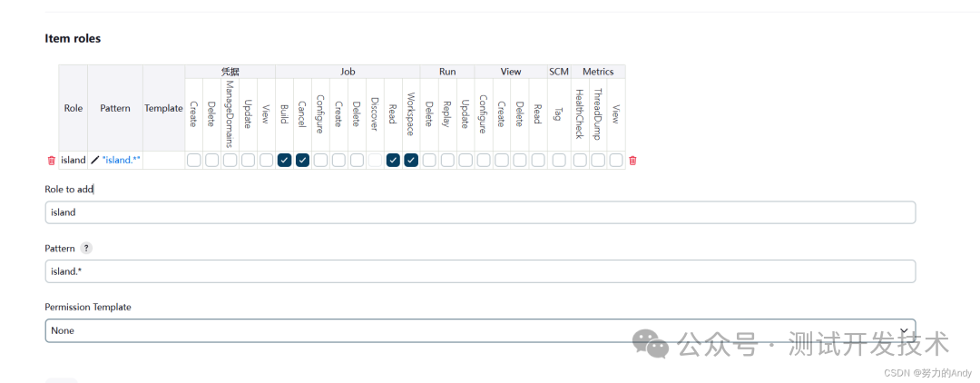Open the Permission Template dropdown
Image resolution: width=980 pixels, height=383 pixels.
pos(480,330)
